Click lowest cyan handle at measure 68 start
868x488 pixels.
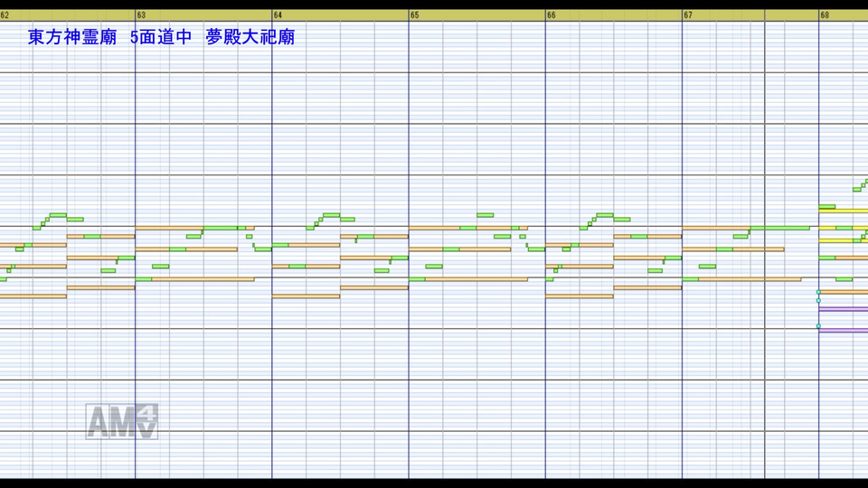click(819, 326)
